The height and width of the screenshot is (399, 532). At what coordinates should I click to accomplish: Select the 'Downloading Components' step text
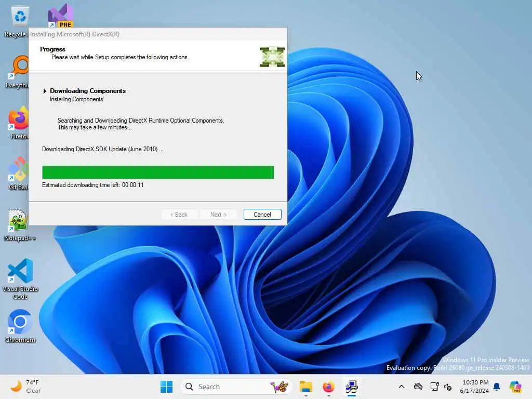point(88,91)
